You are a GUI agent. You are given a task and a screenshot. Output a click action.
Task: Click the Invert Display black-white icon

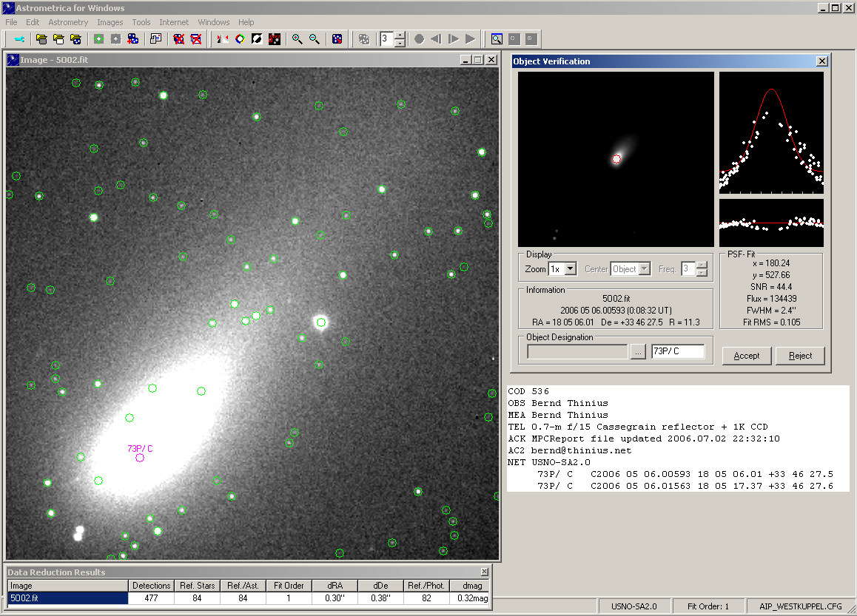[257, 39]
